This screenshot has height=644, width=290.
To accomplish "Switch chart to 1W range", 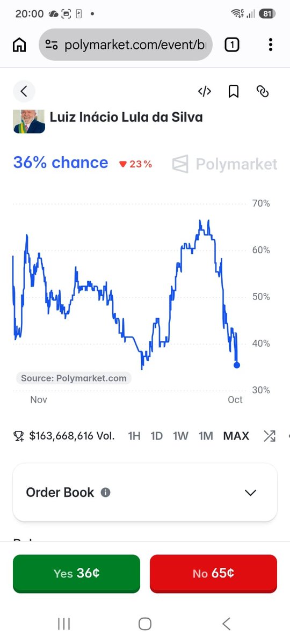I will click(x=180, y=436).
